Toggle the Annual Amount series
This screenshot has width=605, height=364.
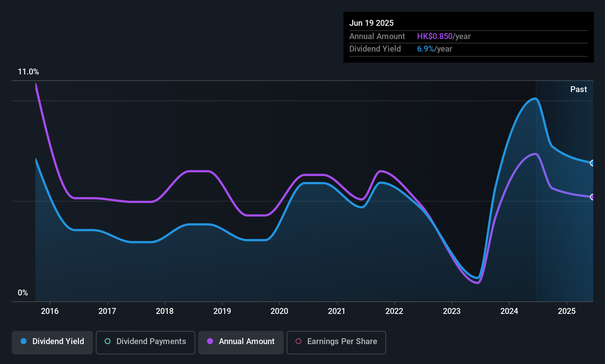(241, 342)
